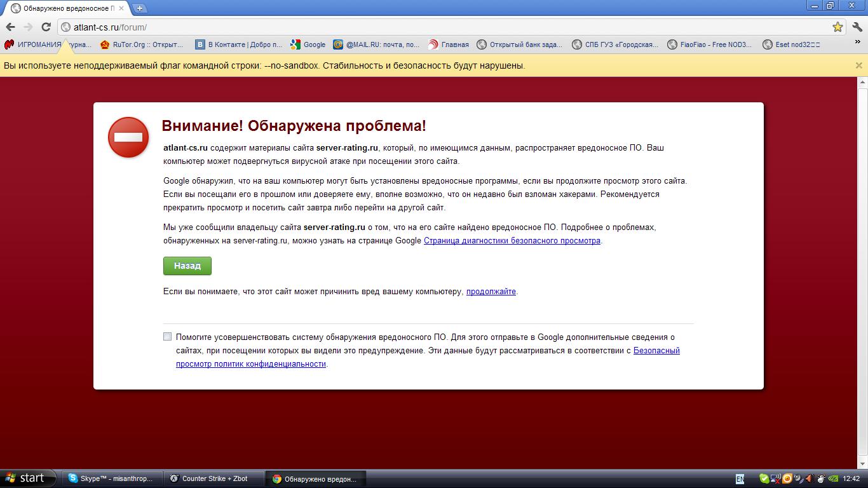Tick the 'Помогите усовершенствовать' checkbox

coord(167,337)
